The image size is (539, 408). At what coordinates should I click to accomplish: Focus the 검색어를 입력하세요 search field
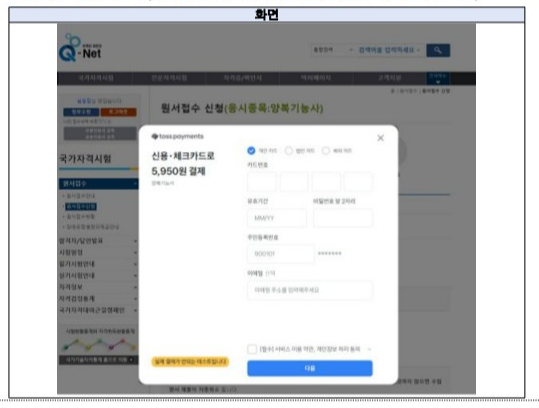pos(389,50)
